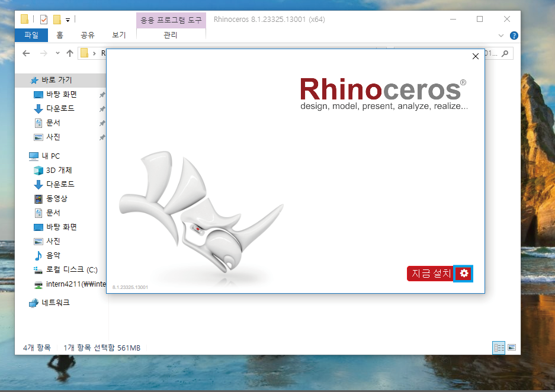Switch to details view icon in status bar
The width and height of the screenshot is (555, 392).
499,348
